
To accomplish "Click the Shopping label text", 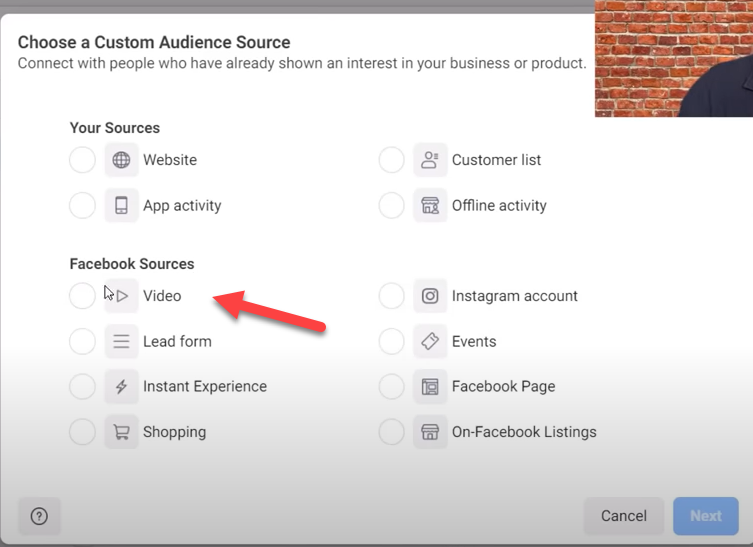I will tap(174, 432).
